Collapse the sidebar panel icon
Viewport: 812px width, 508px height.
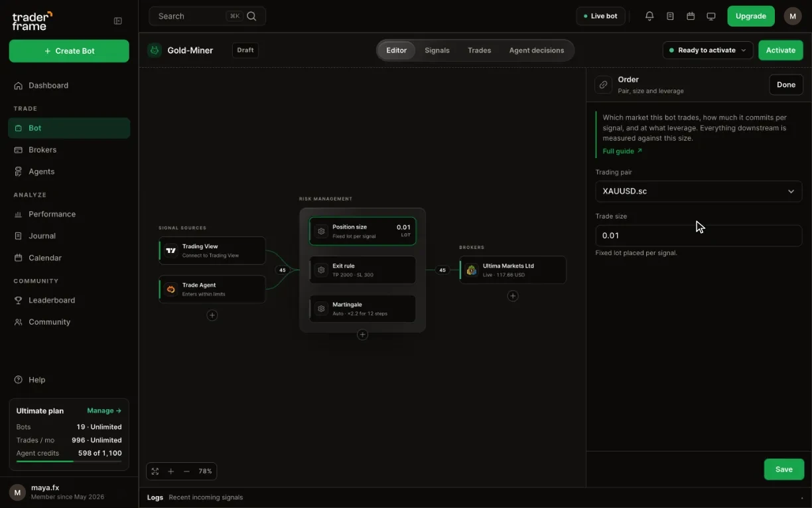point(118,21)
